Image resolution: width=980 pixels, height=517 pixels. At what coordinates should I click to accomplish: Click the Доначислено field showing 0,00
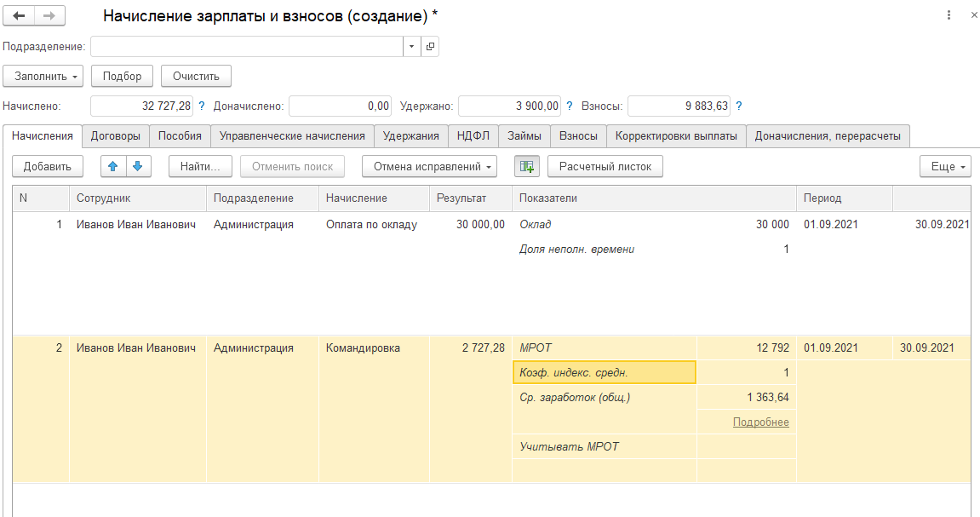coord(341,106)
